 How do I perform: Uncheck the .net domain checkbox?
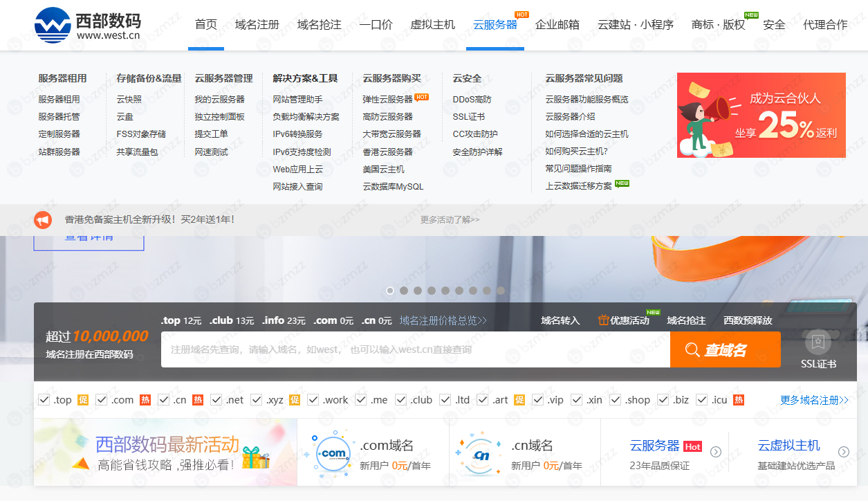pos(216,400)
